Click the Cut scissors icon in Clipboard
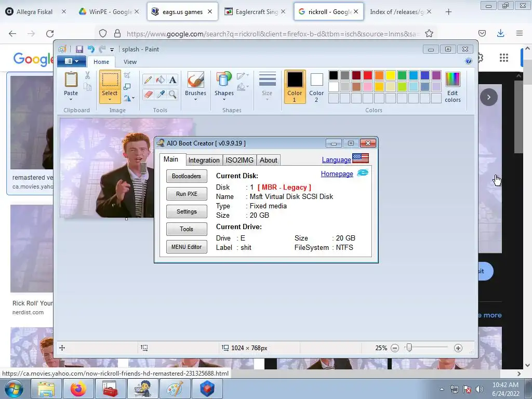Image resolution: width=532 pixels, height=399 pixels. [87, 75]
